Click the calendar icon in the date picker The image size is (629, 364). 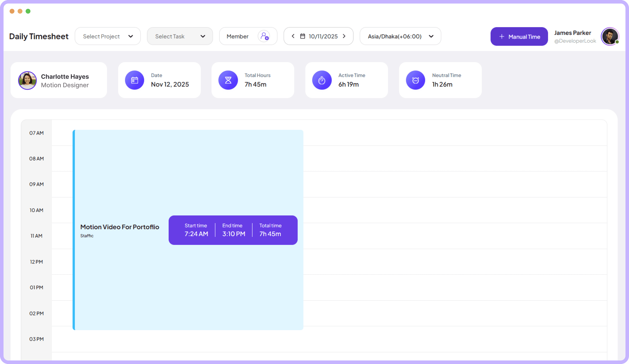(x=302, y=36)
